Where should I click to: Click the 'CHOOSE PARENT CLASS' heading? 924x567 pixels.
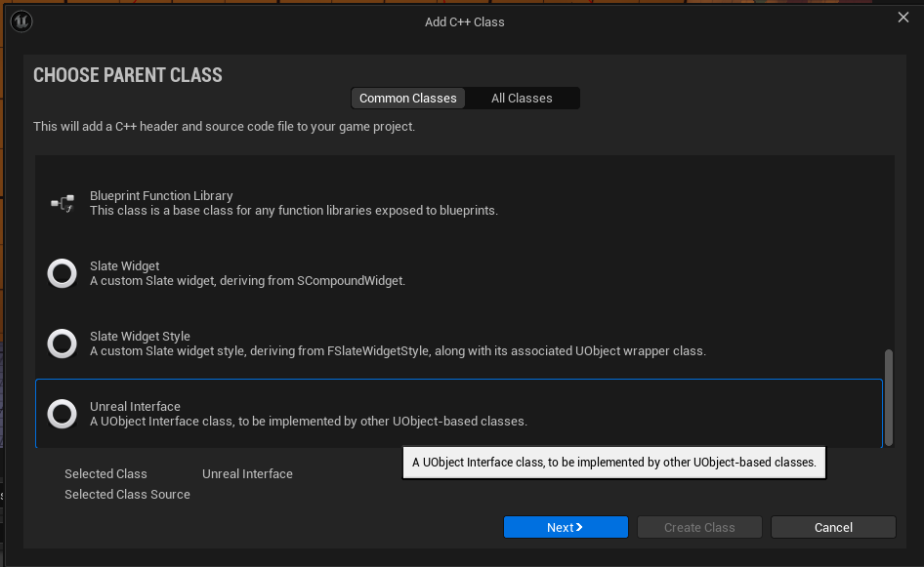pyautogui.click(x=128, y=75)
